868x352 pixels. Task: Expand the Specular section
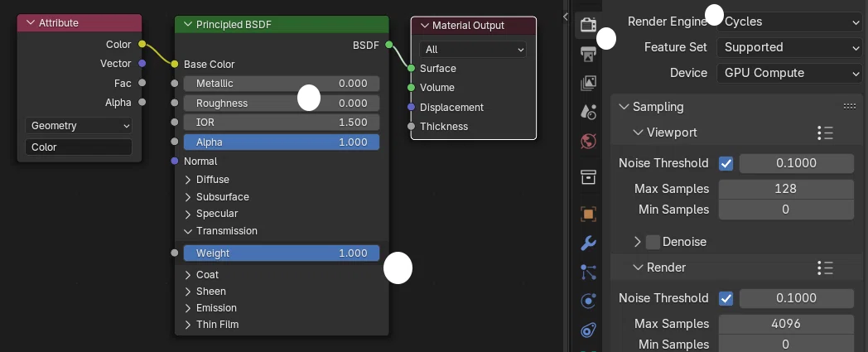[188, 214]
